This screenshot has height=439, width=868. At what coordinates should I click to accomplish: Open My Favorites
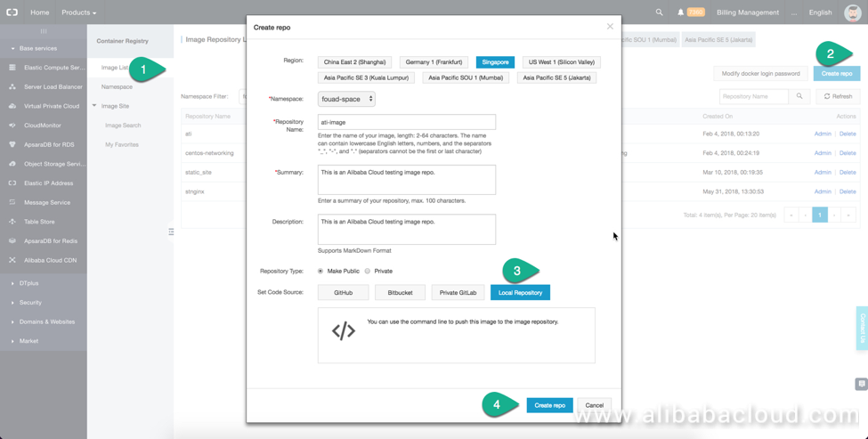click(122, 144)
